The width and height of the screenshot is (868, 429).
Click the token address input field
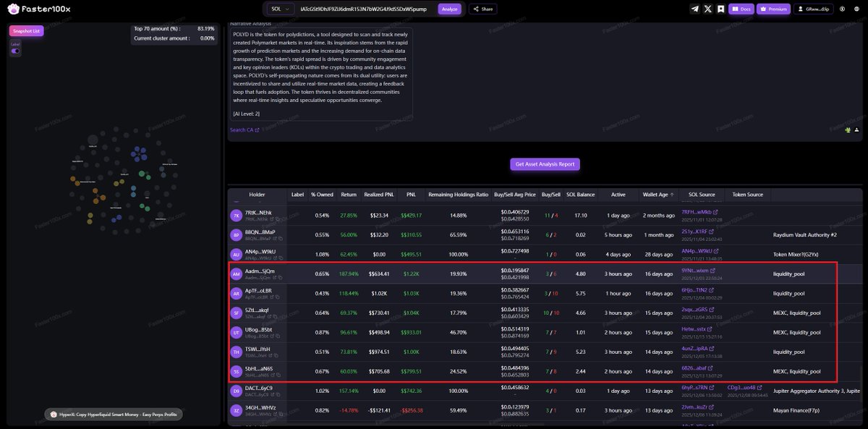pyautogui.click(x=362, y=9)
